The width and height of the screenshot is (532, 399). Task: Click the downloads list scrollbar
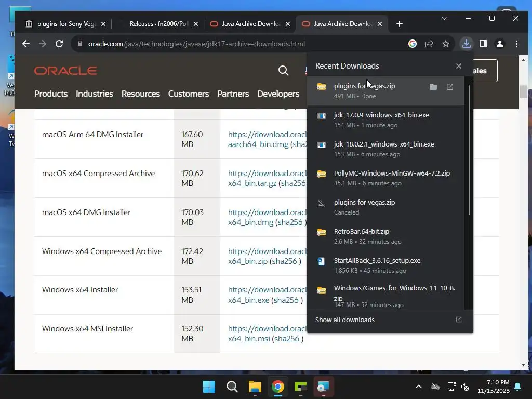469,149
